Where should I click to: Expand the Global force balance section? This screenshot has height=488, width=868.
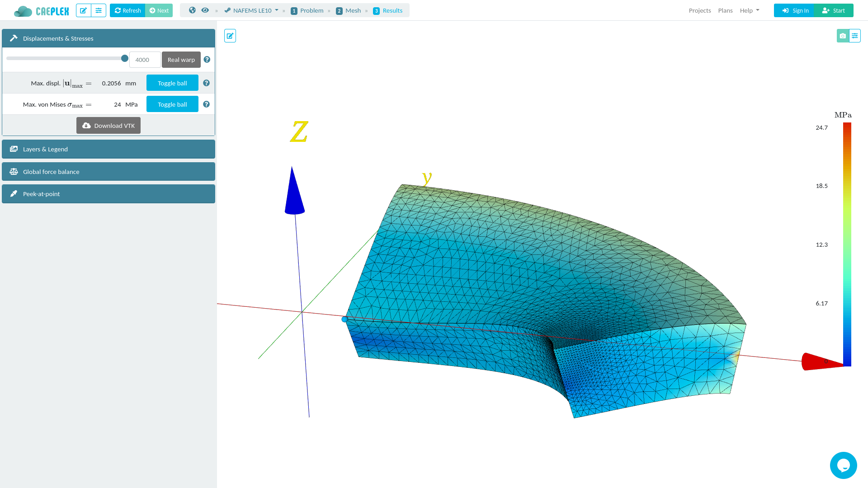click(x=108, y=172)
